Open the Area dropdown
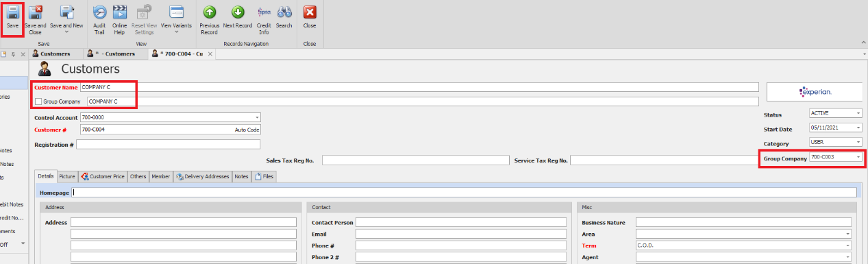868x264 pixels. click(847, 235)
